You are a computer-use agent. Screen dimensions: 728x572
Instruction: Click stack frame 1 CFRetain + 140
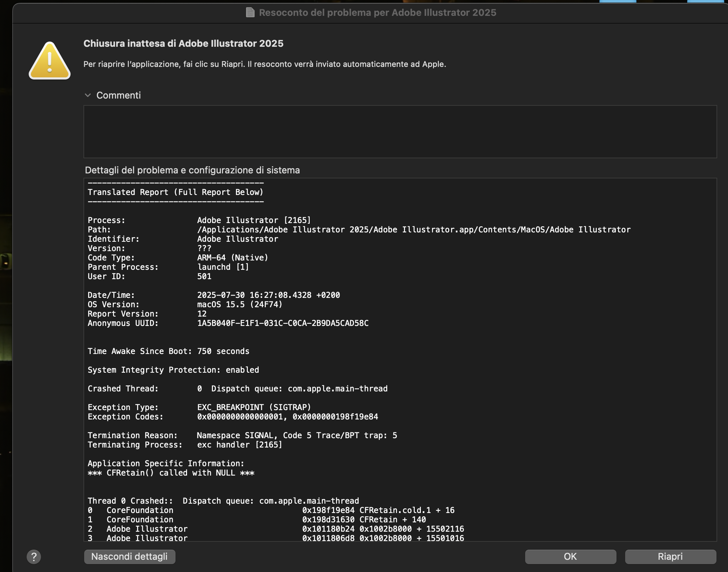point(257,519)
